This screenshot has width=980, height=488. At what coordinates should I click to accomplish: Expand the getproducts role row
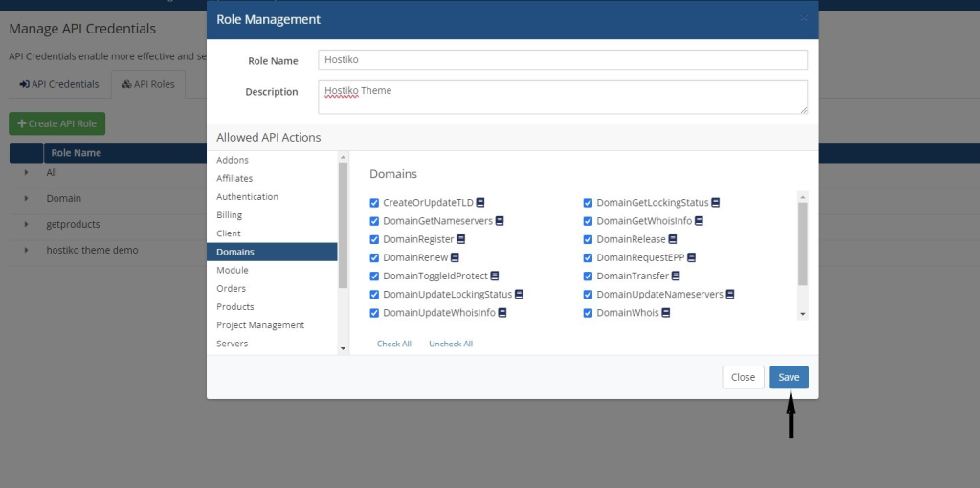(x=26, y=224)
